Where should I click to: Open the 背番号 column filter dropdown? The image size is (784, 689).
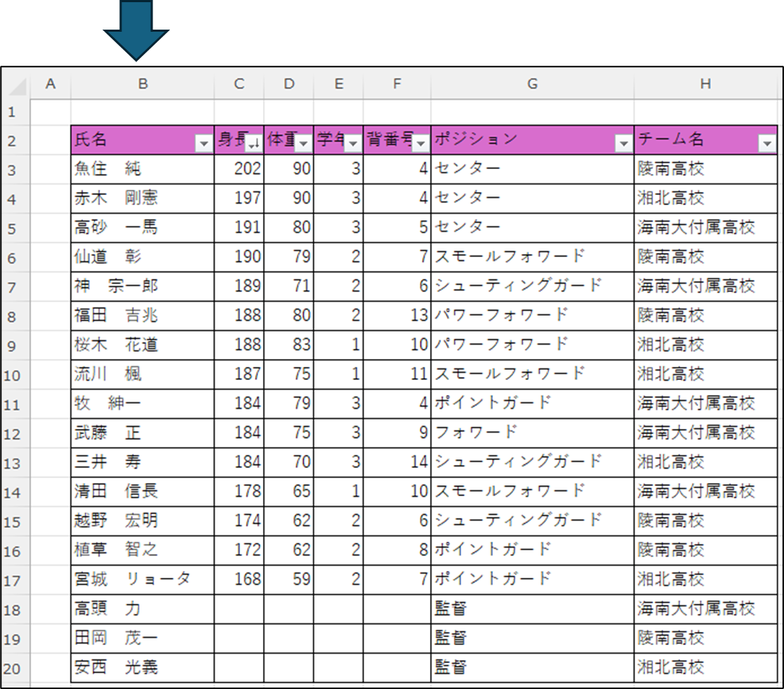pyautogui.click(x=421, y=144)
